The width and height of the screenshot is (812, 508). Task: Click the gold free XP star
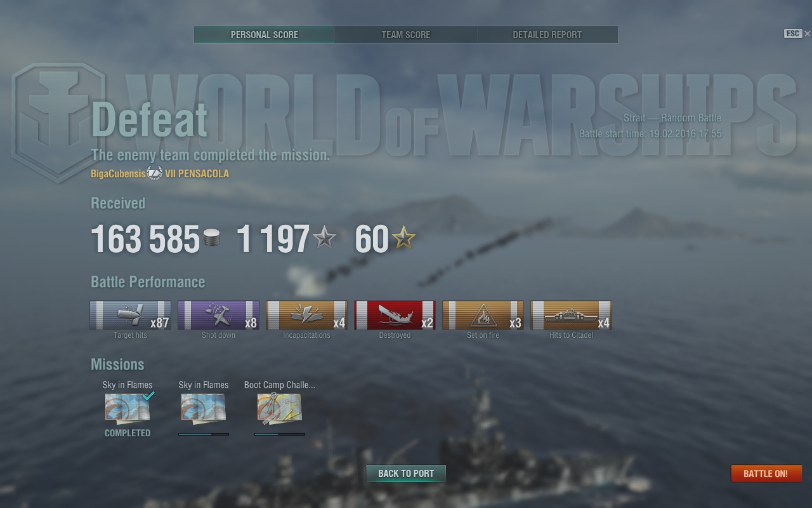(403, 238)
